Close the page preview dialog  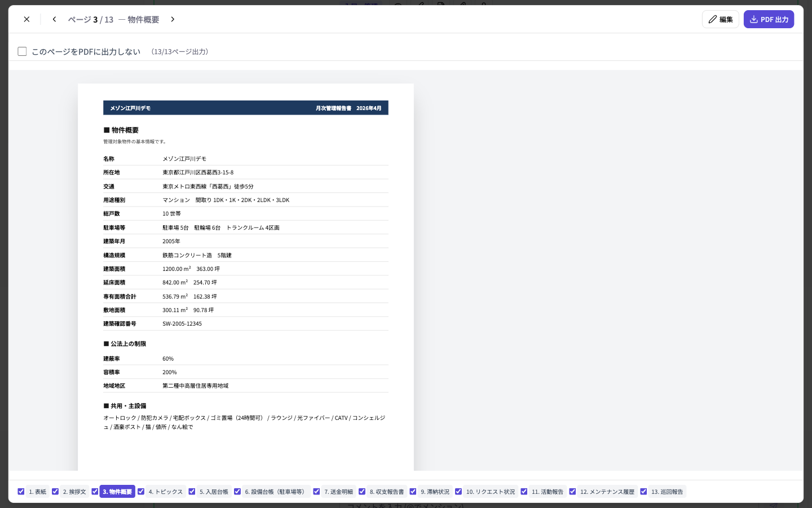[x=27, y=19]
